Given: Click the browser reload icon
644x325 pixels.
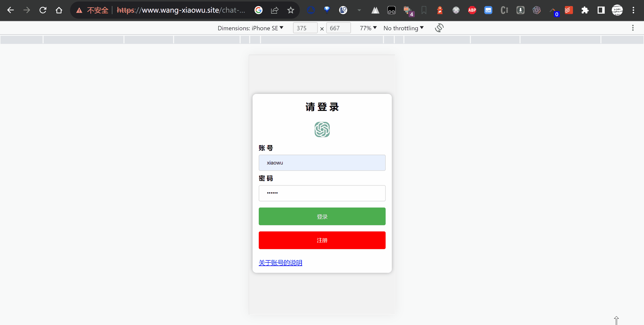Looking at the screenshot, I should click(43, 10).
